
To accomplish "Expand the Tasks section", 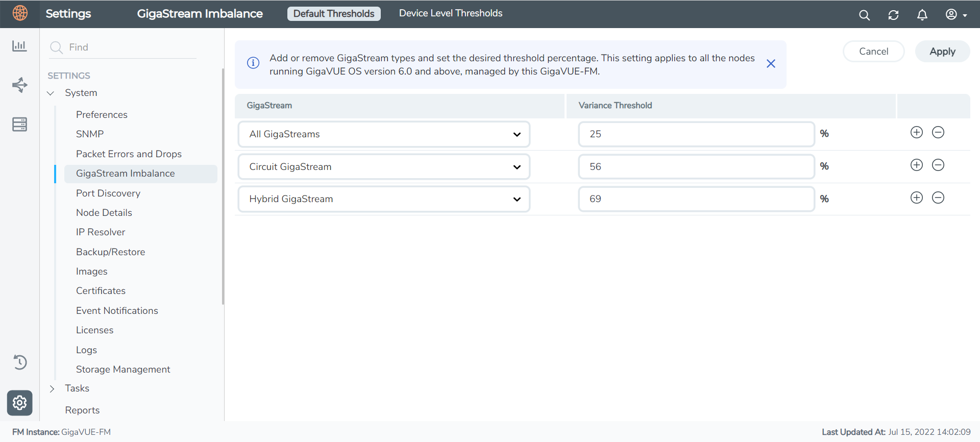I will tap(52, 388).
